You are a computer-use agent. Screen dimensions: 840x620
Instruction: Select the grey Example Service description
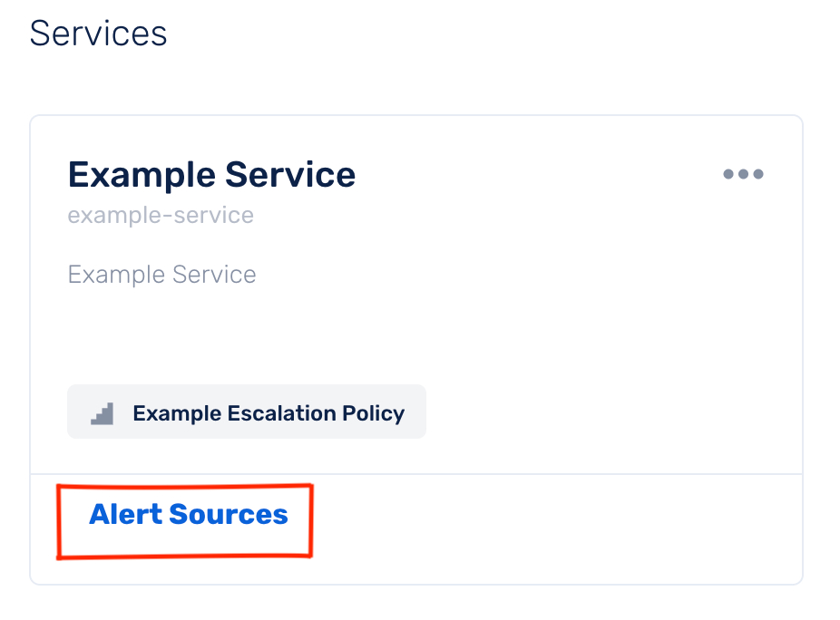coord(162,275)
